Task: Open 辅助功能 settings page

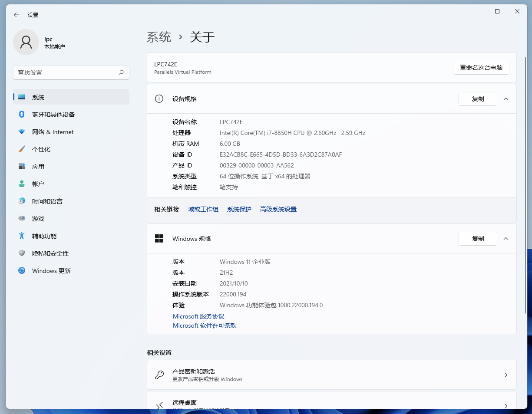Action: [x=71, y=236]
